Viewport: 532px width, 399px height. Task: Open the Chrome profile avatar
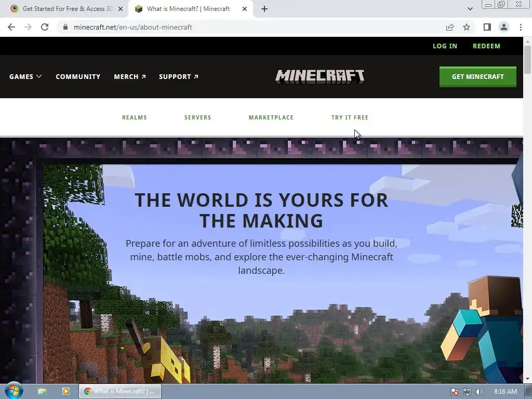click(504, 27)
